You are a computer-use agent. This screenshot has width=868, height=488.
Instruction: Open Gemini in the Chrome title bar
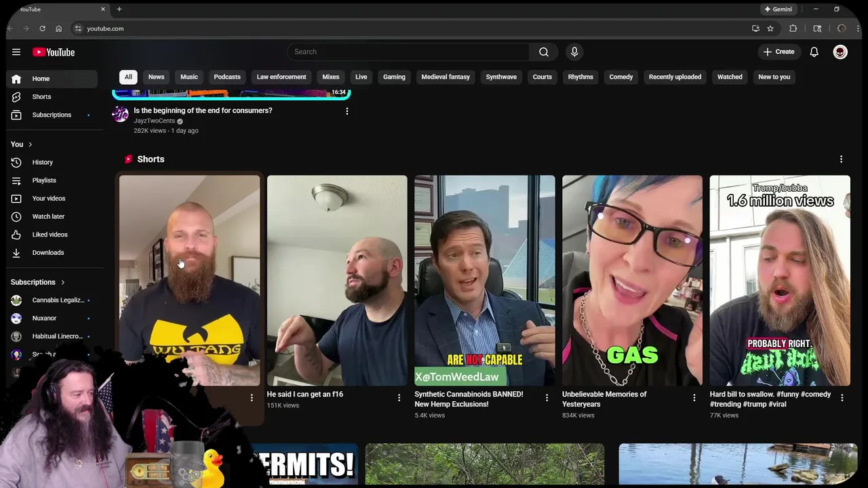click(x=778, y=9)
